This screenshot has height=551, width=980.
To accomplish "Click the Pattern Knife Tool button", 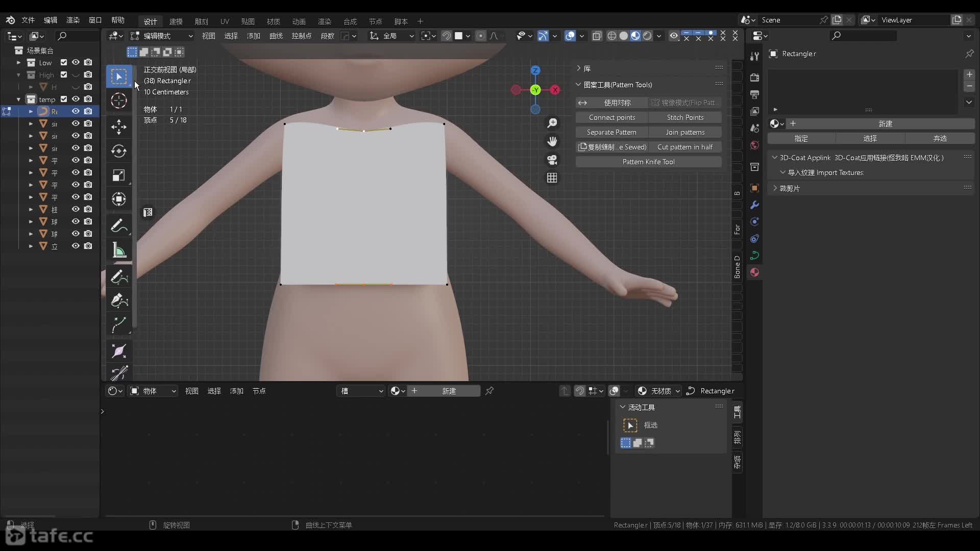I will [x=648, y=161].
